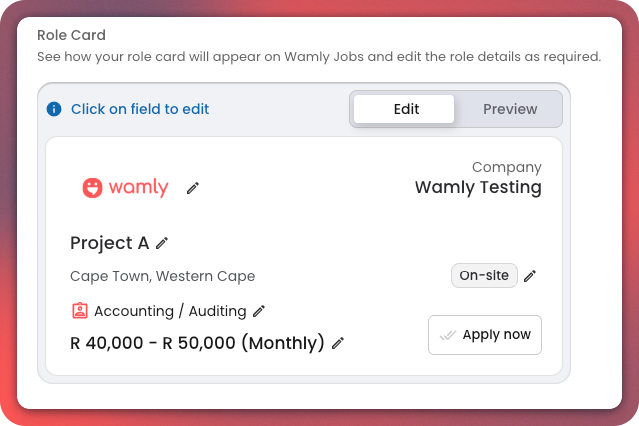Select the On-site work type badge
The height and width of the screenshot is (426, 639).
pyautogui.click(x=484, y=276)
